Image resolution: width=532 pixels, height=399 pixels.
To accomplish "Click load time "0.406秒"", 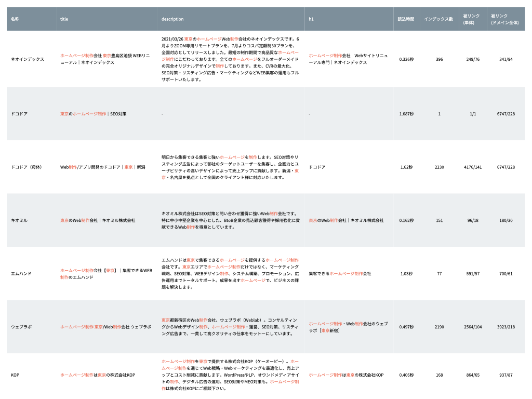I will (x=406, y=375).
